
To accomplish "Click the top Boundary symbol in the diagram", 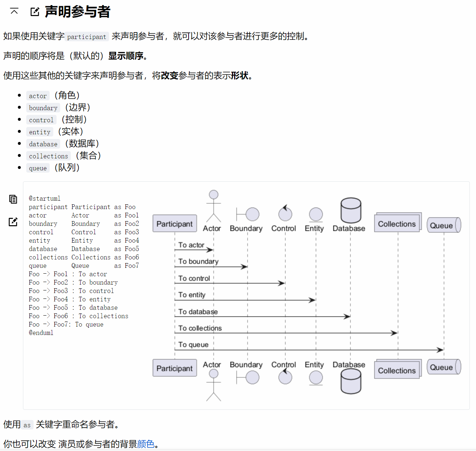I will (x=248, y=214).
